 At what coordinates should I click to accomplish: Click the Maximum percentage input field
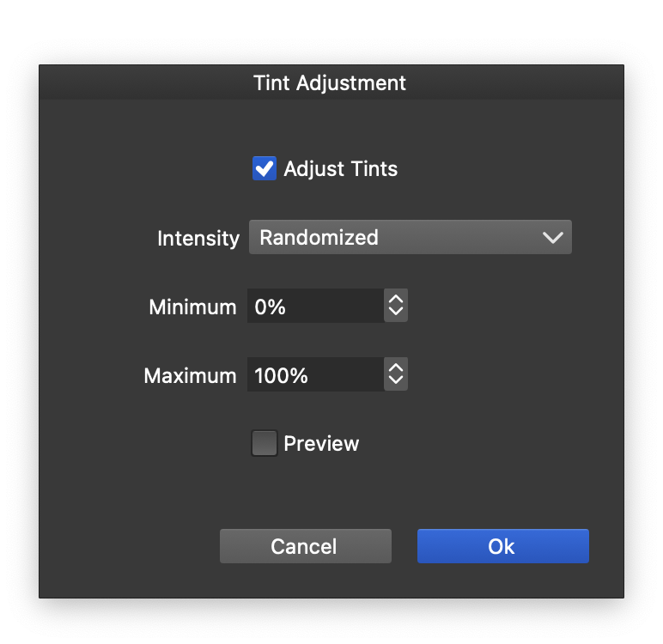315,375
